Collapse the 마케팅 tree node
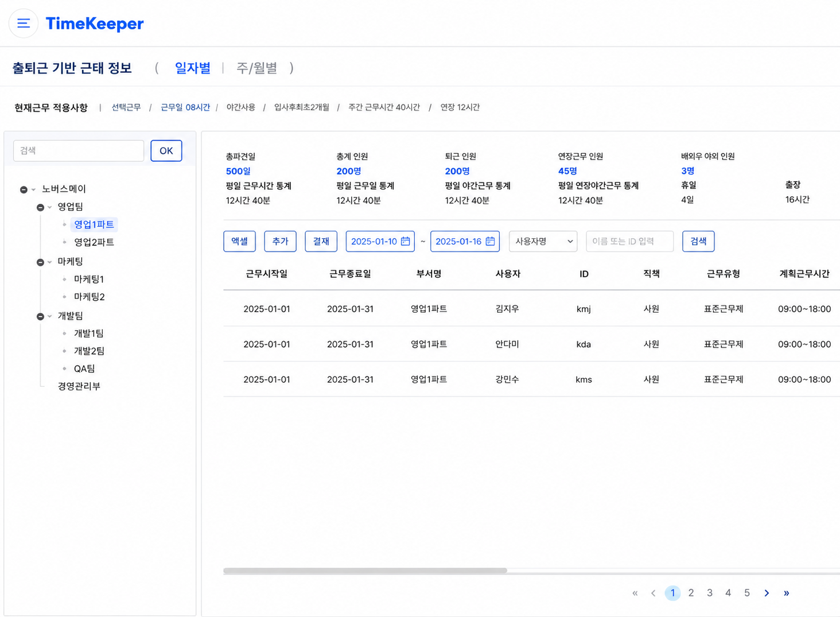Screen dimensions: 840x617 pos(40,262)
